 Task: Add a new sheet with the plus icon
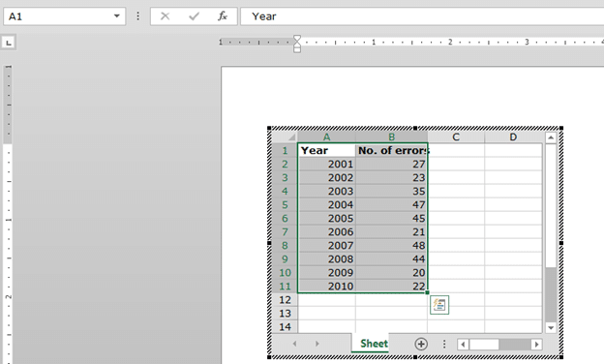pyautogui.click(x=421, y=344)
